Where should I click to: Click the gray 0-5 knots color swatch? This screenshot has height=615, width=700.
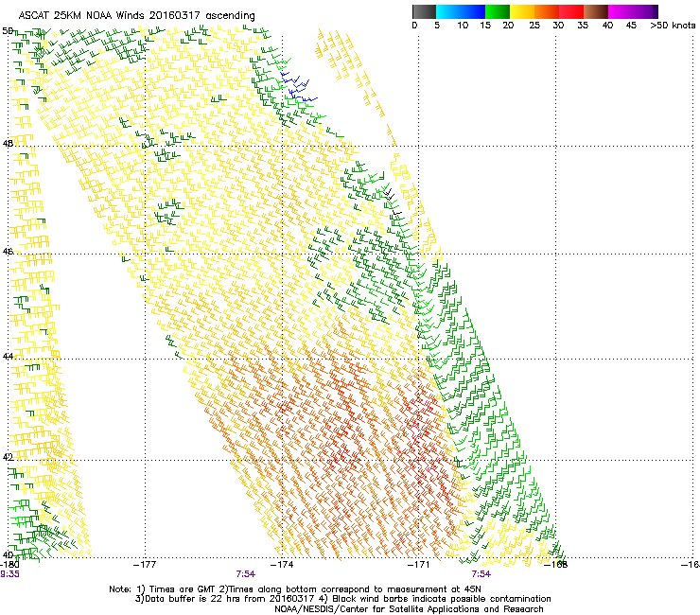(x=424, y=11)
